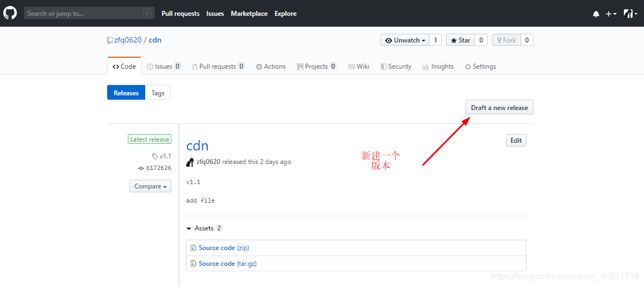Switch to the repository Pull requests tab

[219, 66]
